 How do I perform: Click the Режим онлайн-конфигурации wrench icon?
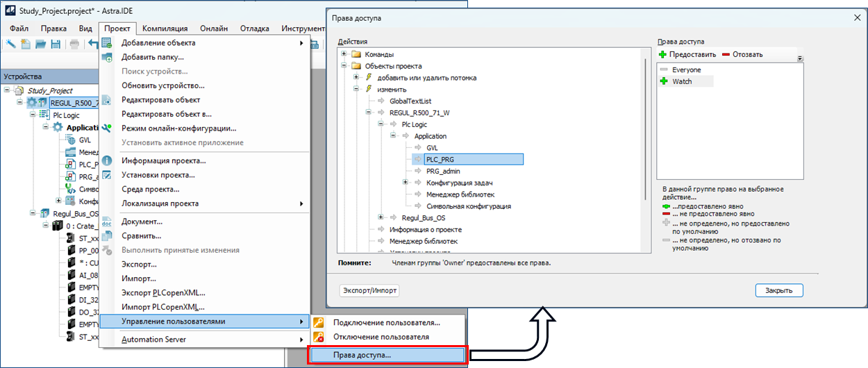click(107, 128)
